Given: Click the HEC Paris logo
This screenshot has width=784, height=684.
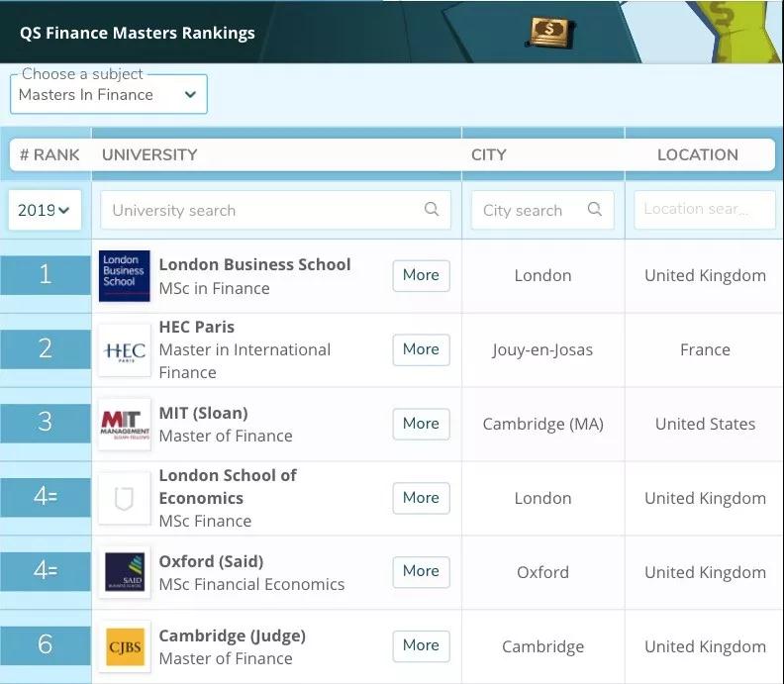Looking at the screenshot, I should (125, 350).
